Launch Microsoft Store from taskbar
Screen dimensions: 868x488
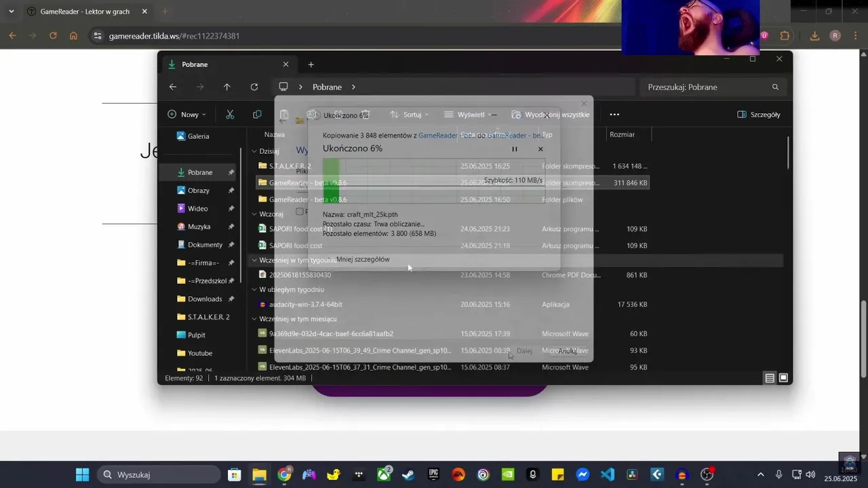coord(234,474)
